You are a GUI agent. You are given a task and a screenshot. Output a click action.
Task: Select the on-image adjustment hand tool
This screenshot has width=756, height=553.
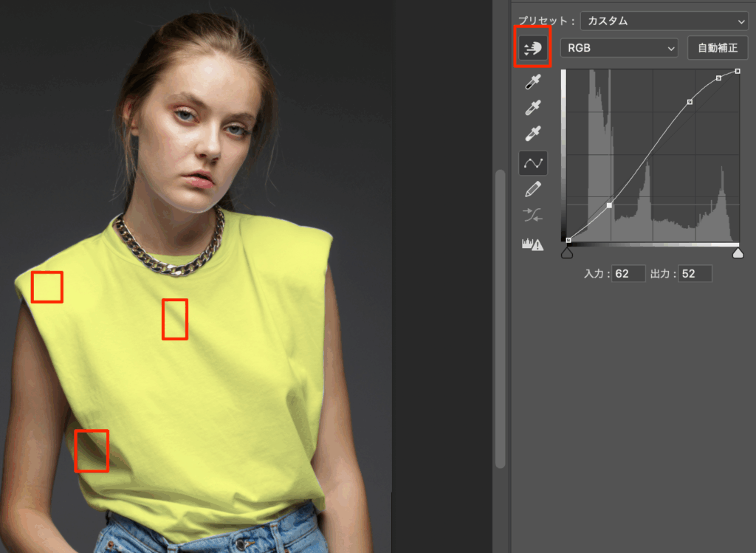(532, 48)
